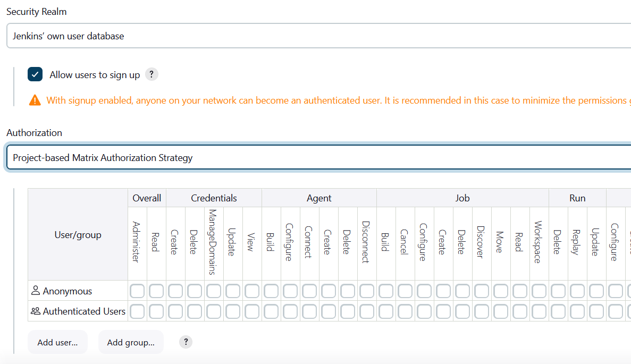
Task: Grant Run Delete permission to Authenticated Users
Action: point(558,311)
